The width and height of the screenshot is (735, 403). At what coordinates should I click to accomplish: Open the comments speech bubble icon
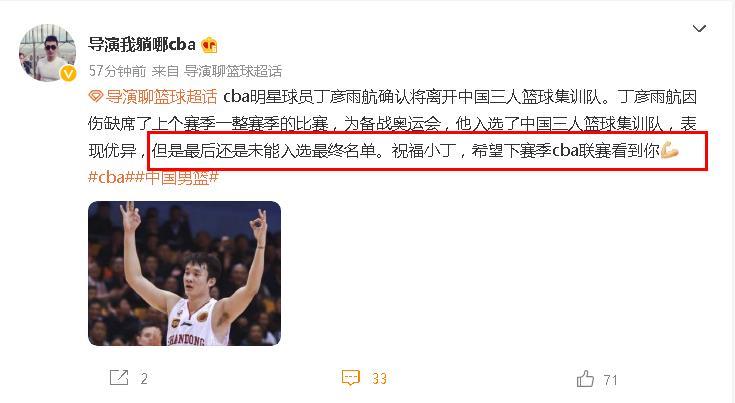pyautogui.click(x=351, y=378)
